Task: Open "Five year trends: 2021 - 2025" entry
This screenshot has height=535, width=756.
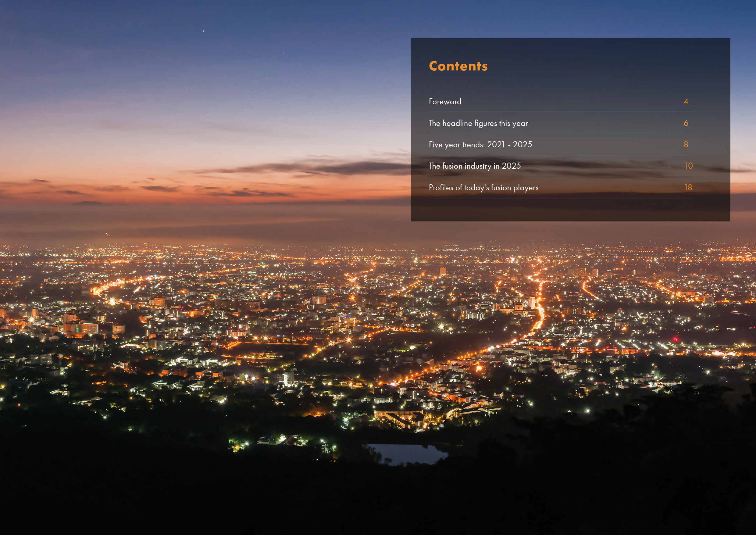Action: coord(480,145)
